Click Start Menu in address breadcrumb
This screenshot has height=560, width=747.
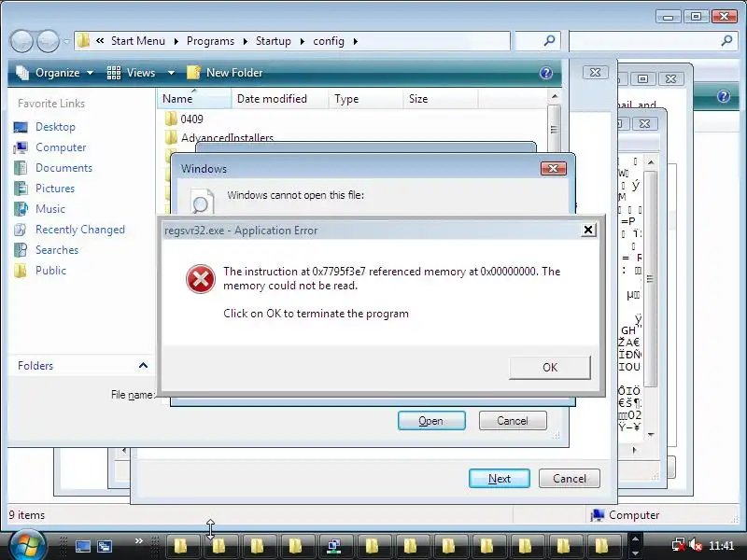137,41
